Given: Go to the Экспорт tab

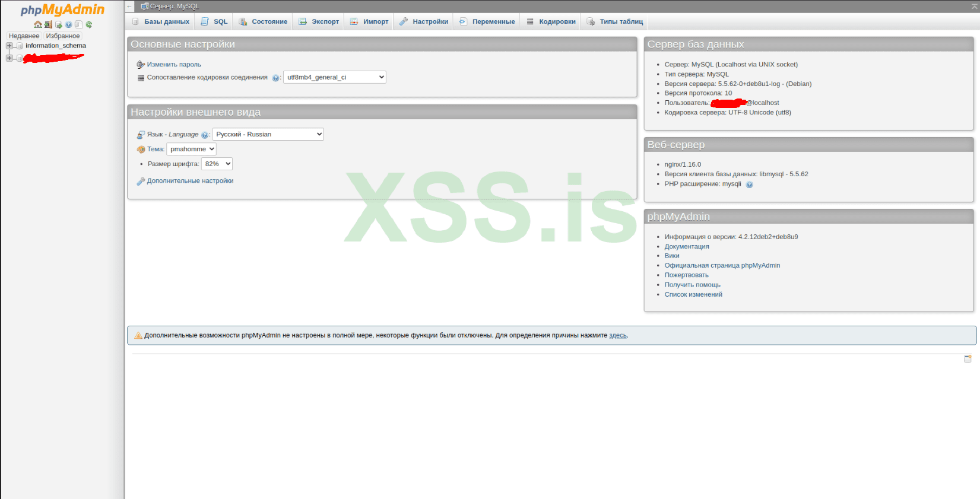Looking at the screenshot, I should (x=319, y=21).
